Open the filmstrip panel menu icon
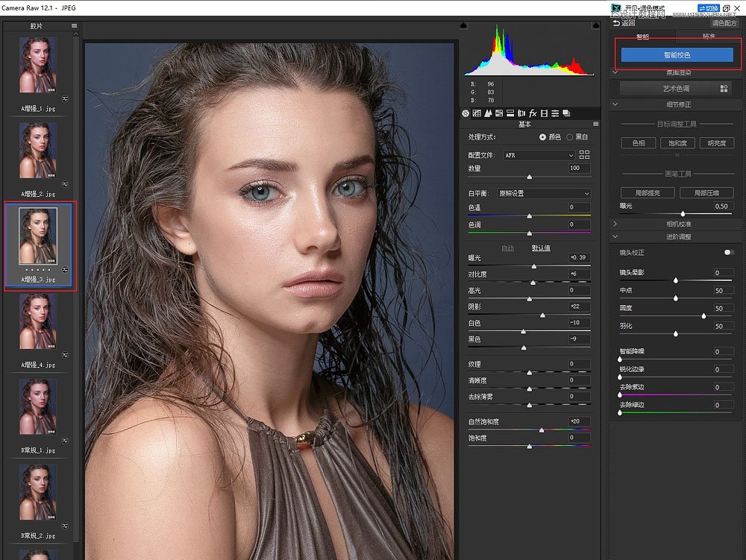 click(74, 25)
